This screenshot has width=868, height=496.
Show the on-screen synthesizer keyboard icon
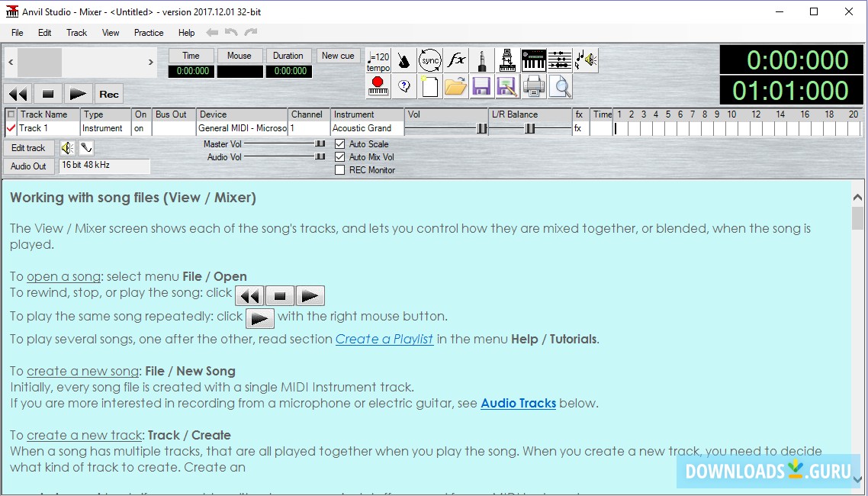[534, 60]
